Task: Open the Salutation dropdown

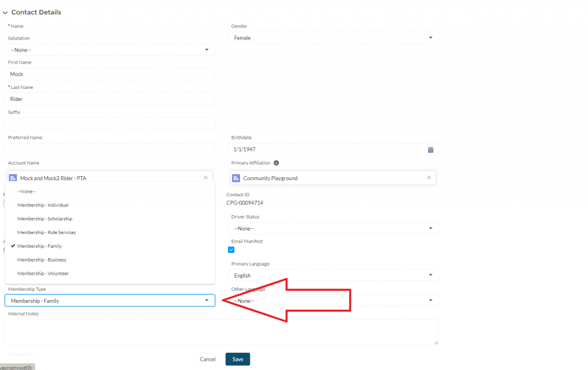Action: [110, 50]
